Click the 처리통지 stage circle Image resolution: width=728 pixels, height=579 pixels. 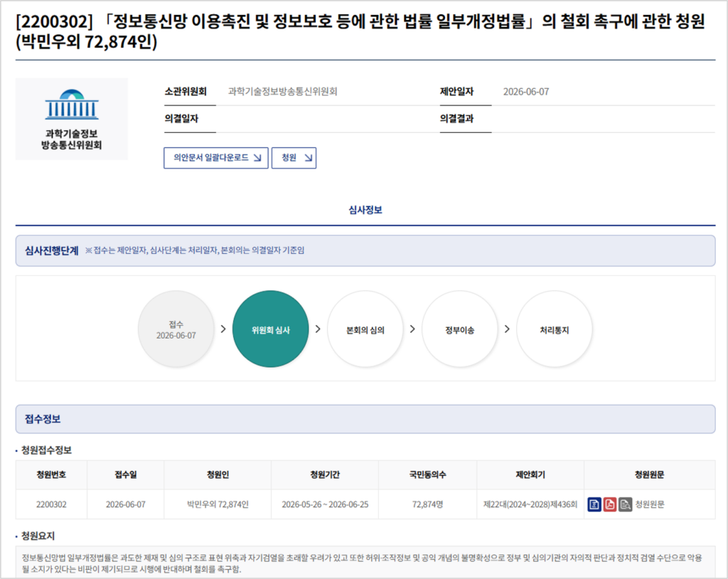pyautogui.click(x=555, y=329)
